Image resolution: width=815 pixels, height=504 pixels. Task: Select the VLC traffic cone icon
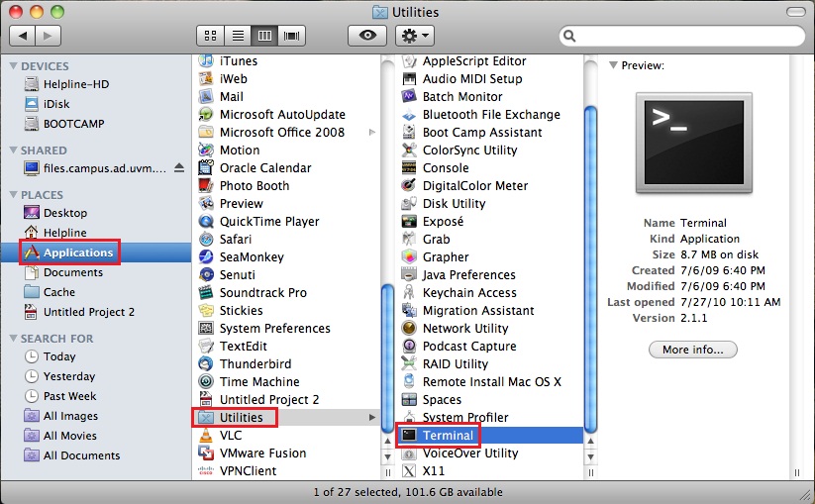206,436
